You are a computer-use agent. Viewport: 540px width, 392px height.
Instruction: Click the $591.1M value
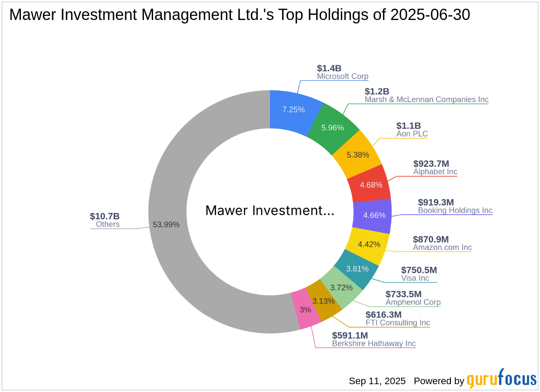[350, 335]
